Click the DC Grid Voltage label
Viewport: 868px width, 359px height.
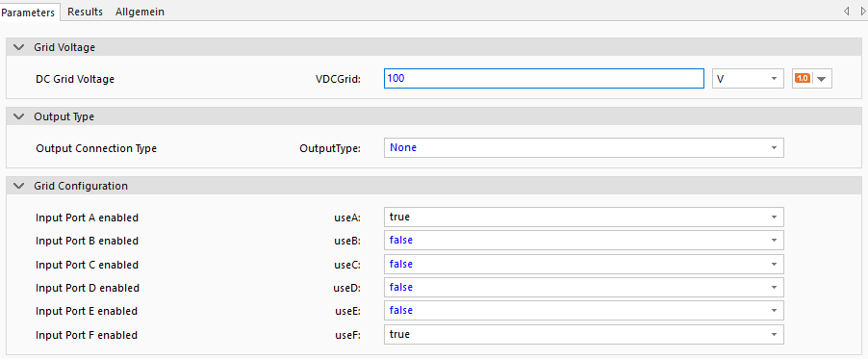[x=75, y=79]
